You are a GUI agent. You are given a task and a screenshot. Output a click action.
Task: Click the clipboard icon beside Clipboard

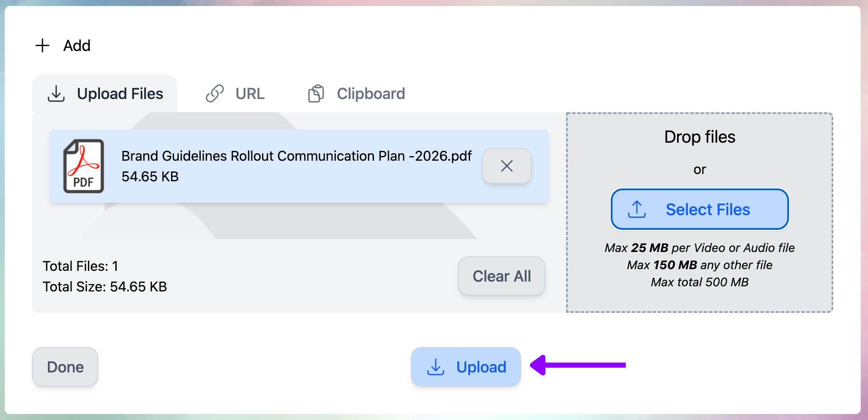(x=316, y=93)
